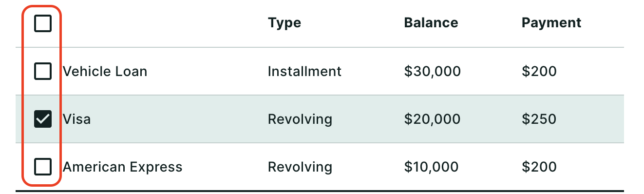Click the highlighted Visa table row
The height and width of the screenshot is (194, 644).
pyautogui.click(x=320, y=119)
